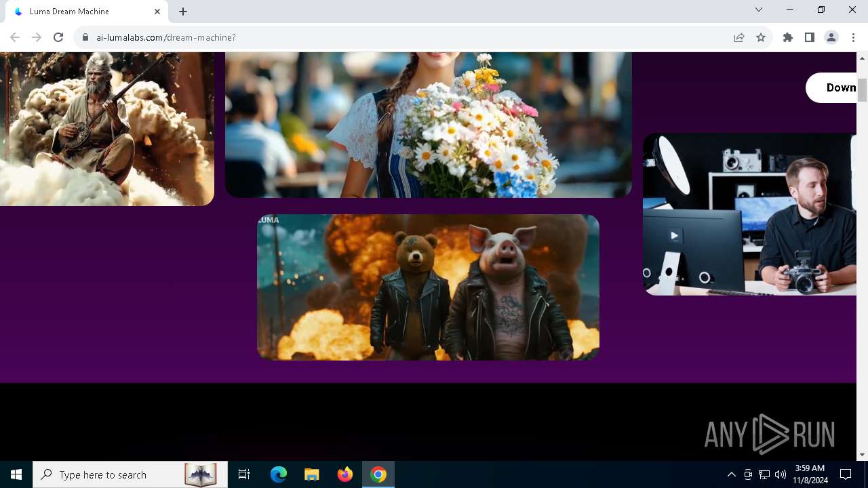868x488 pixels.
Task: Bookmark this tab with star icon
Action: pyautogui.click(x=761, y=37)
